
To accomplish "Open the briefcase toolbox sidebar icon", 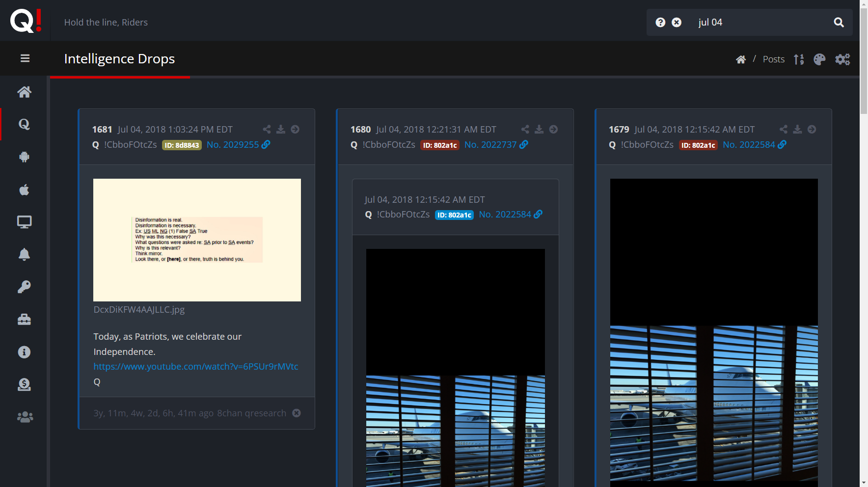I will [x=24, y=320].
